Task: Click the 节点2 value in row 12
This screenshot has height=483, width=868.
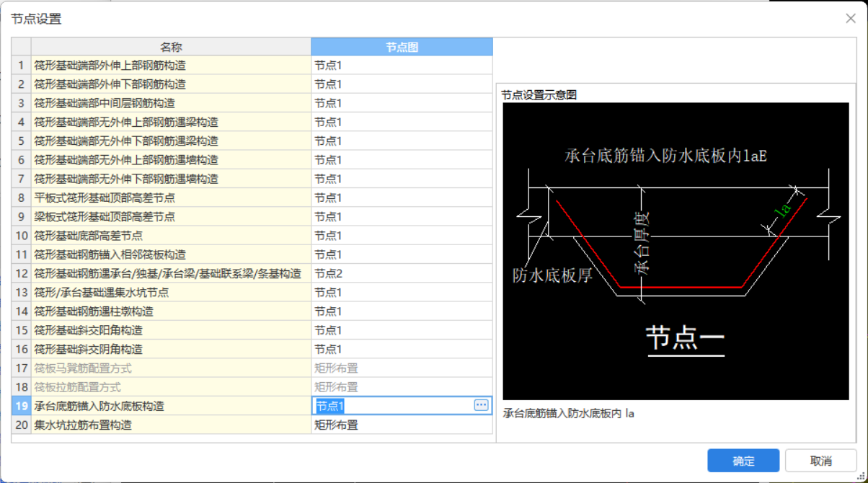Action: pos(402,273)
